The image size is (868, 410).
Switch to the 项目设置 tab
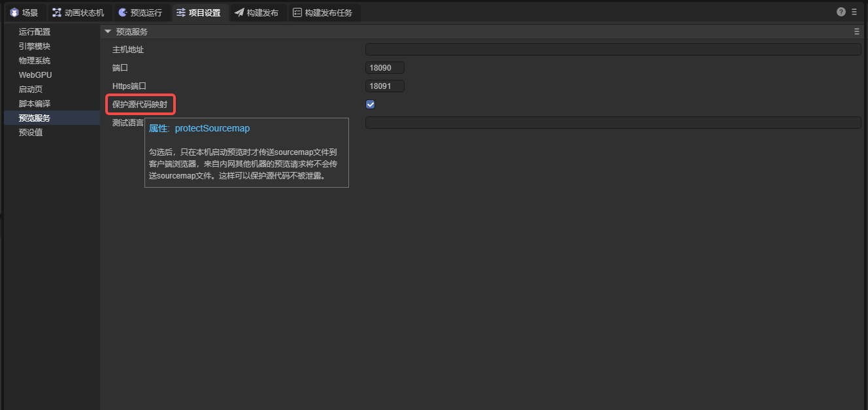199,12
